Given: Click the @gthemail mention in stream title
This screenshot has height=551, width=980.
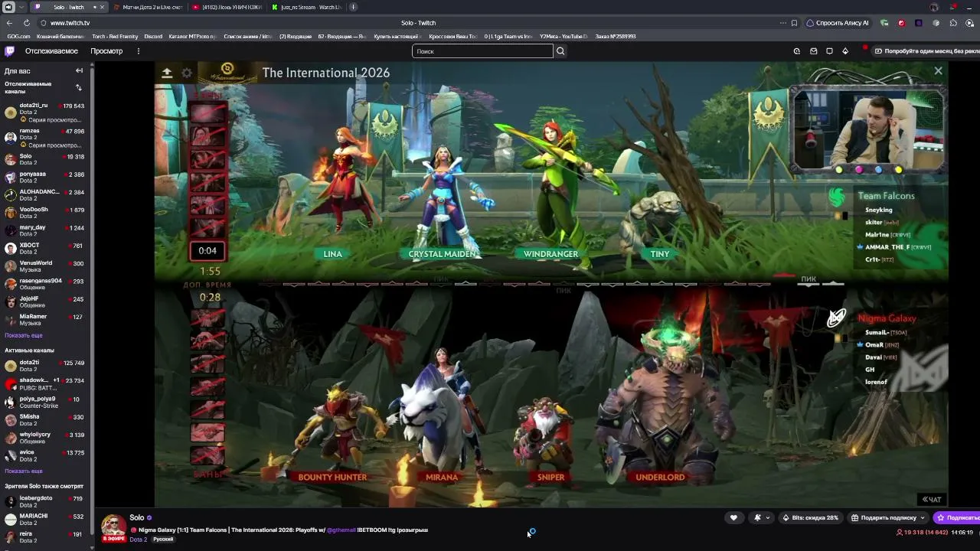Looking at the screenshot, I should (341, 530).
